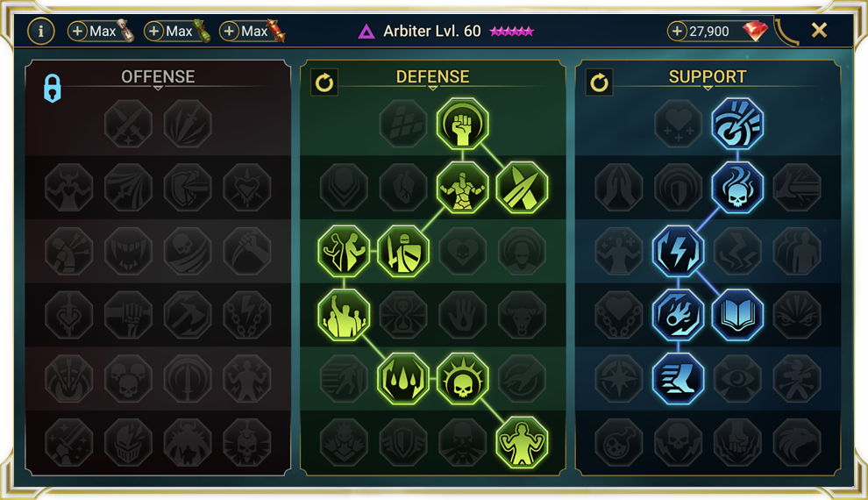Select the knight with shield Defense mastery
Image resolution: width=868 pixels, height=500 pixels.
[x=403, y=252]
